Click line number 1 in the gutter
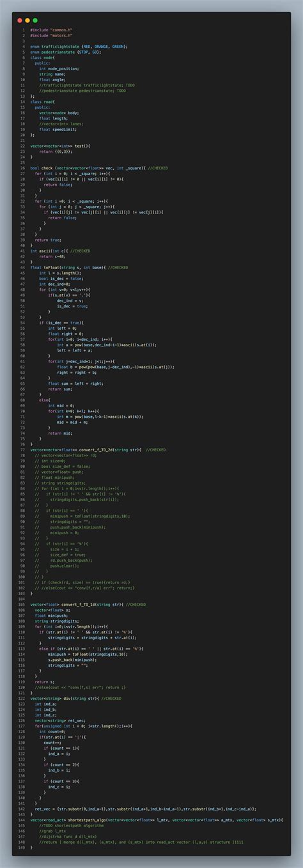 tap(23, 29)
